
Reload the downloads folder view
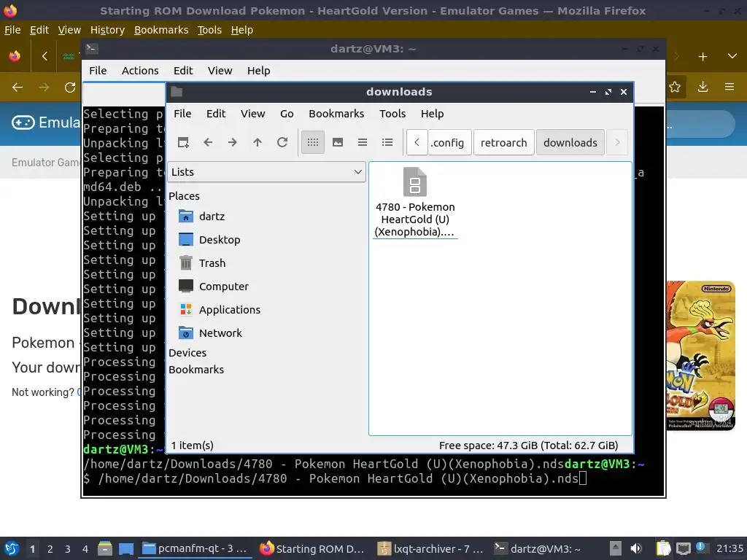click(x=282, y=142)
